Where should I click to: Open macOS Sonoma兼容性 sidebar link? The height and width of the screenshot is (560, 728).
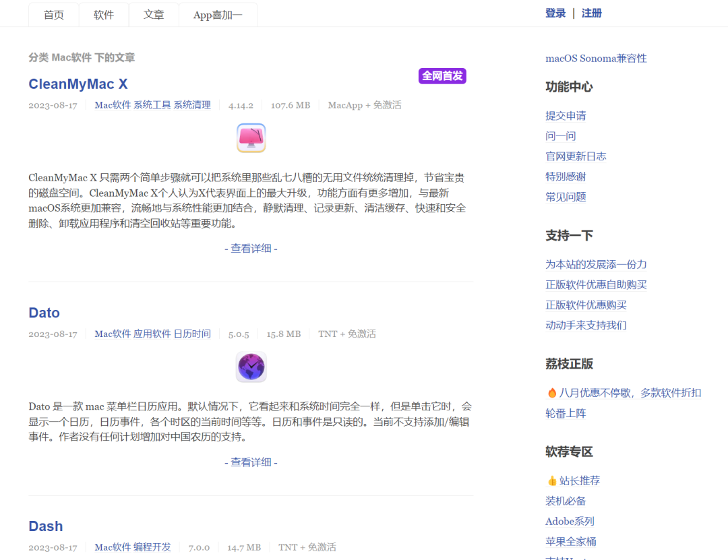coord(596,59)
